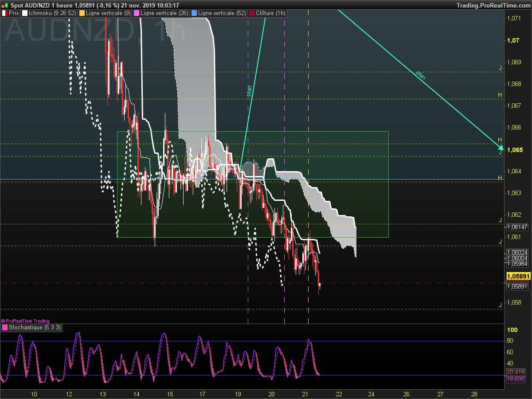Click date 20 on the time axis
Screen dimensions: 532x399
click(272, 394)
